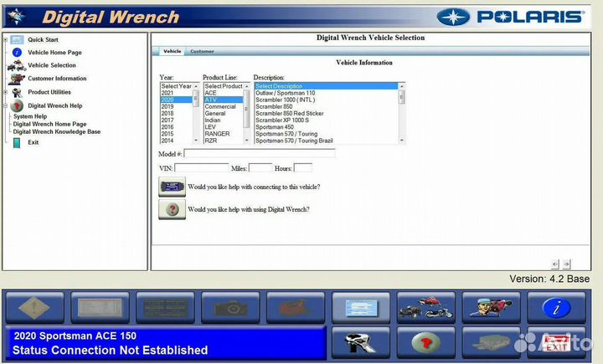Click the blue info toolbar button
Screen dimensions: 603x364
pyautogui.click(x=556, y=307)
